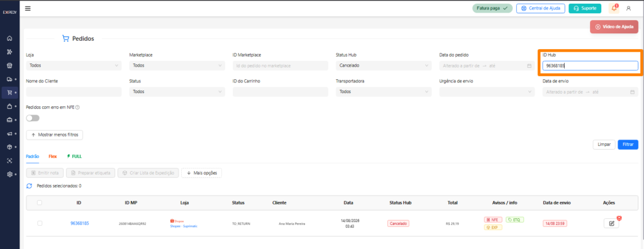Switch to the Padrão tab

point(33,156)
